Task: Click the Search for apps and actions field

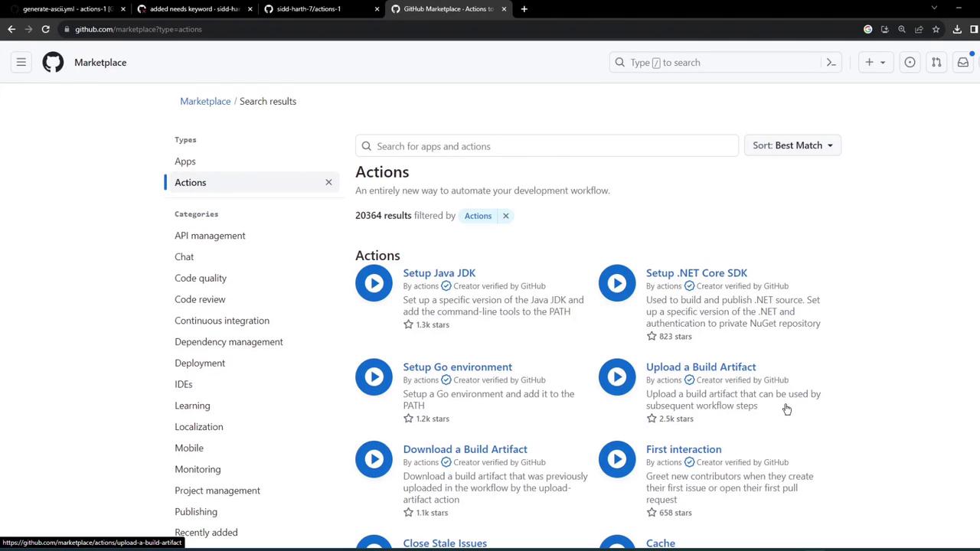Action: point(547,146)
